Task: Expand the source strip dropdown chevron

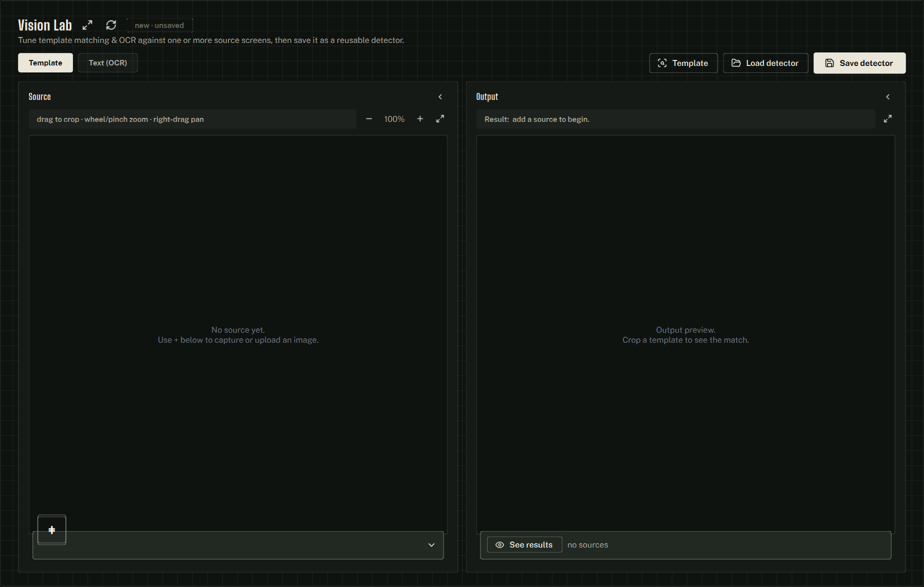Action: (x=432, y=545)
